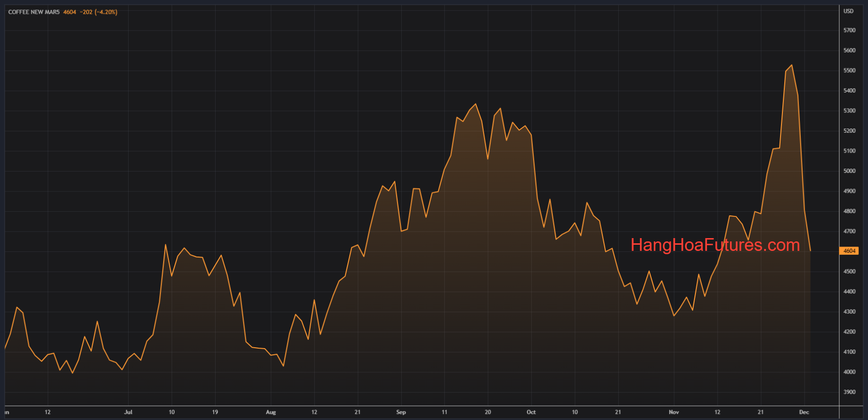This screenshot has height=420, width=868.
Task: Click the highest price peak on the chart line
Action: coord(792,65)
